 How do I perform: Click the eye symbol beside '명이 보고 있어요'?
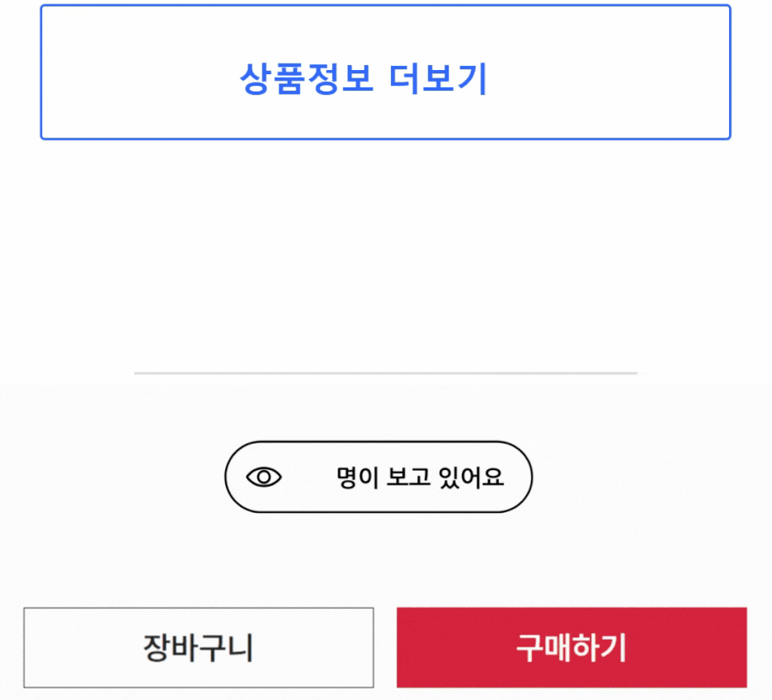coord(264,477)
